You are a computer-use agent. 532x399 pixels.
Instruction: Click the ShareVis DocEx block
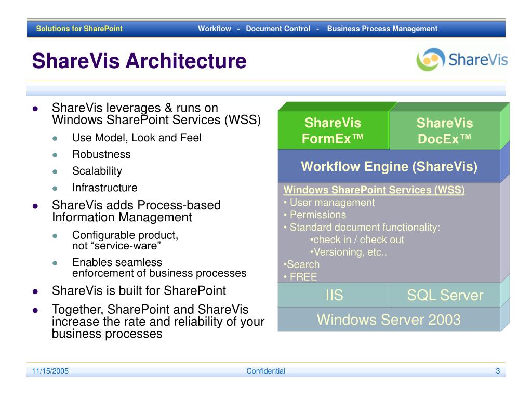pos(445,130)
